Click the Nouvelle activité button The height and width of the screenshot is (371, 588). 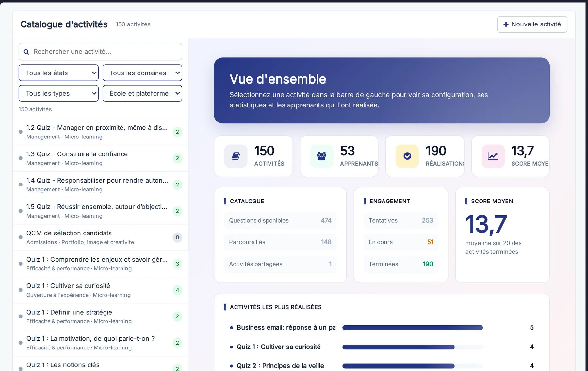[532, 24]
